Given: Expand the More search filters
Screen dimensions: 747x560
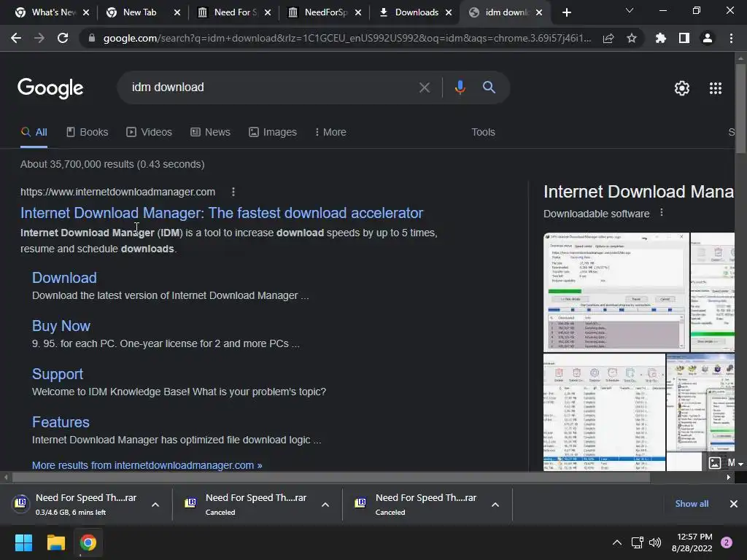Looking at the screenshot, I should coord(330,133).
